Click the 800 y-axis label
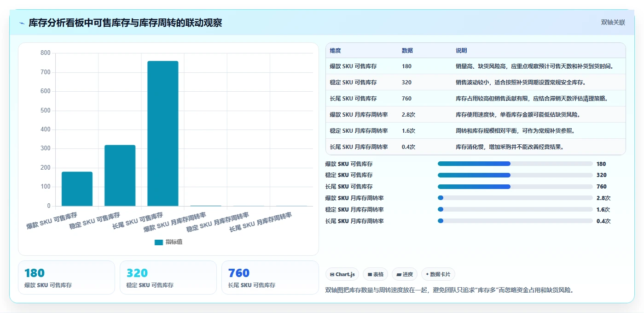This screenshot has width=644, height=313. pos(45,53)
